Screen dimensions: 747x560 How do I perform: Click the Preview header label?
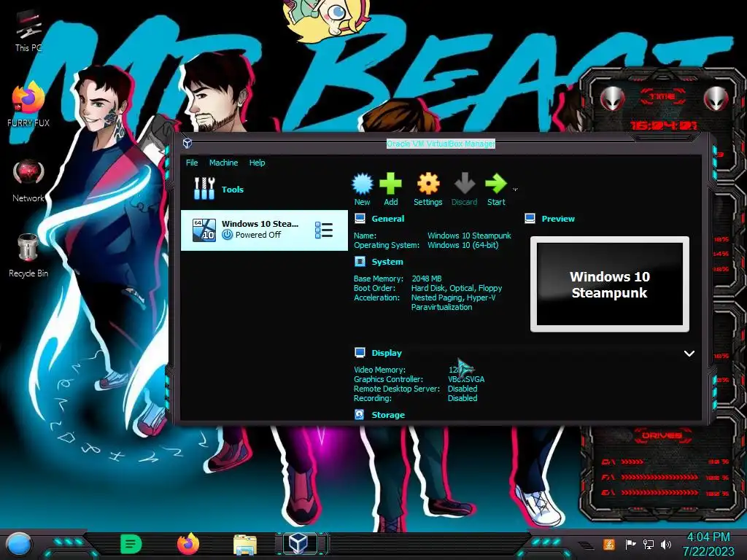click(x=558, y=219)
